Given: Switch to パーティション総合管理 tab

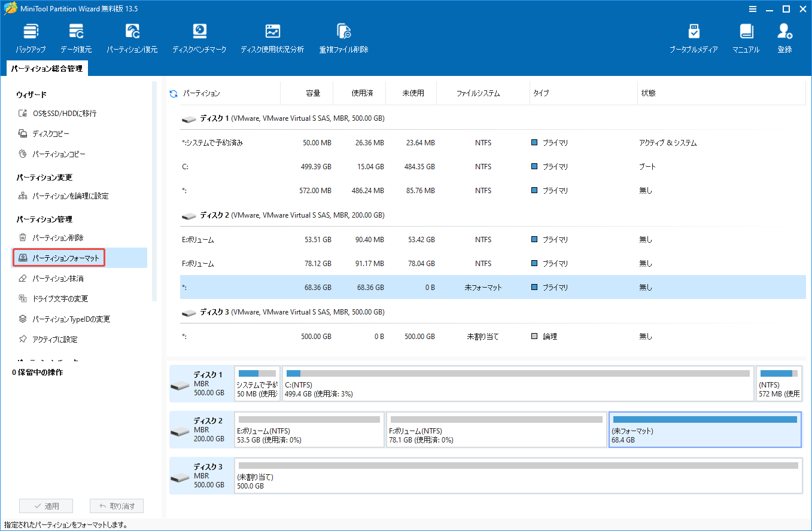Looking at the screenshot, I should pyautogui.click(x=46, y=68).
